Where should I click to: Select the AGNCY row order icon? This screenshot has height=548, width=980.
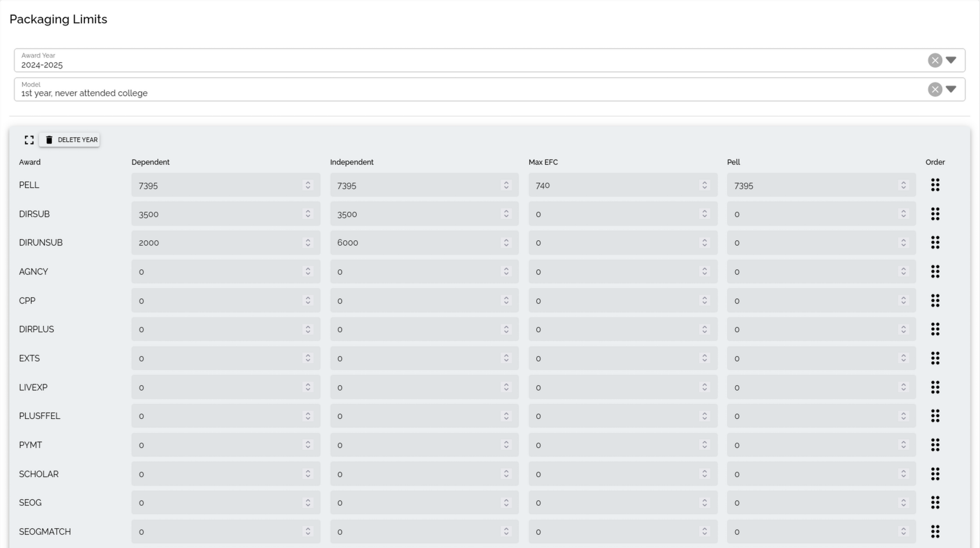(x=935, y=272)
